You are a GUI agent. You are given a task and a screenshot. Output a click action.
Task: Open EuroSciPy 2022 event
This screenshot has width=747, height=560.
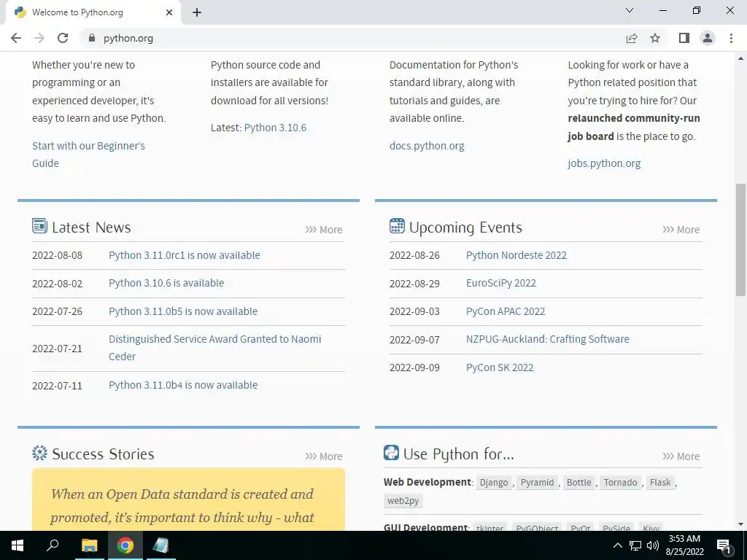coord(501,283)
